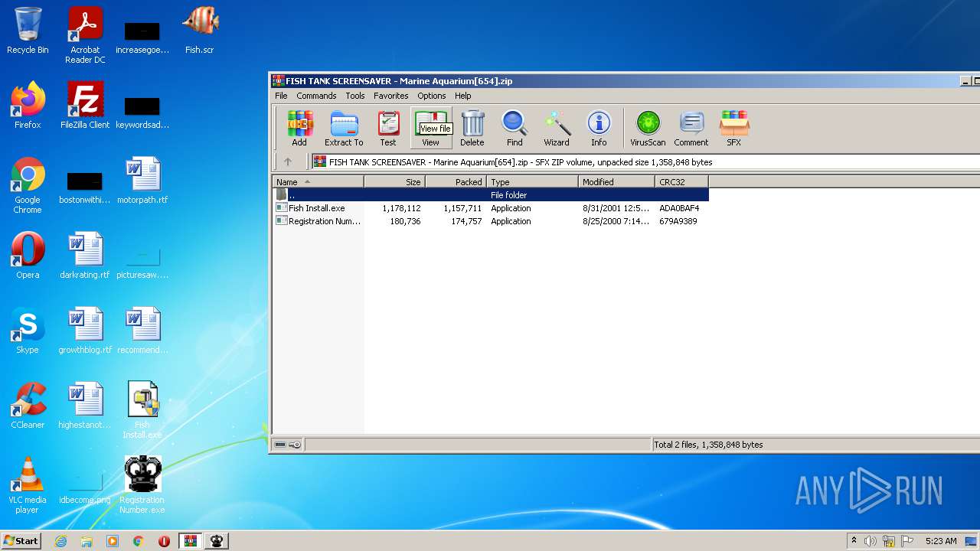Sort by the Name column header
This screenshot has height=551, width=980.
click(318, 182)
